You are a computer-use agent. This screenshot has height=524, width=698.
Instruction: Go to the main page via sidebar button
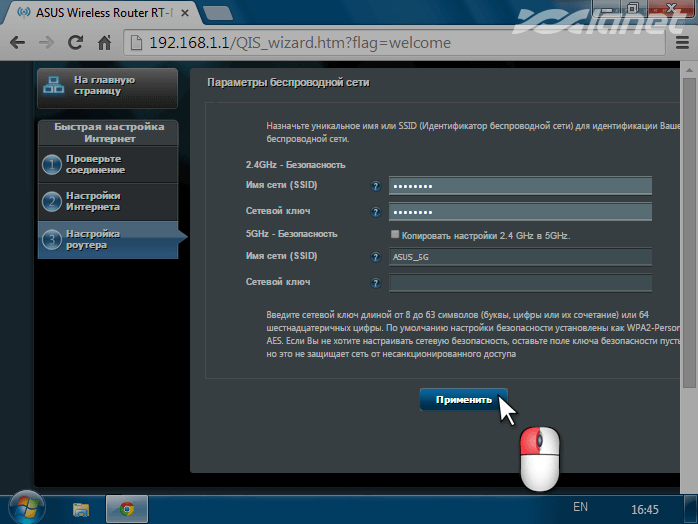point(106,86)
